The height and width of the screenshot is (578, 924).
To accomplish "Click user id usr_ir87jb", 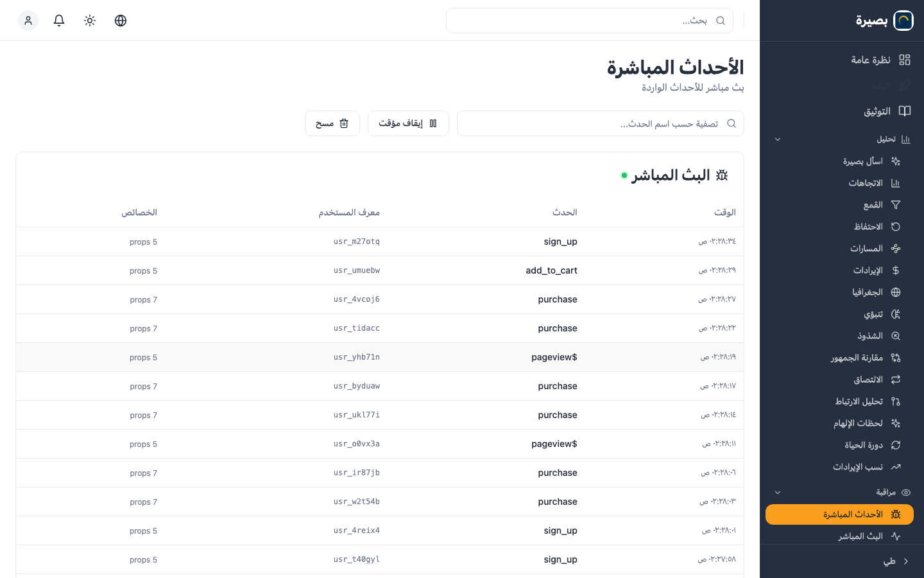I will point(357,473).
